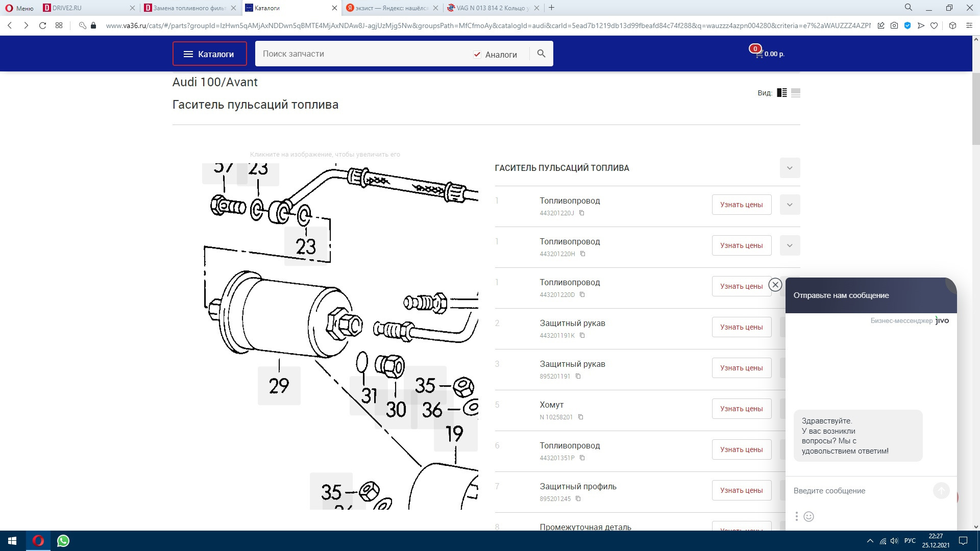This screenshot has height=551, width=980.
Task: Open the shopping cart icon
Action: [759, 54]
